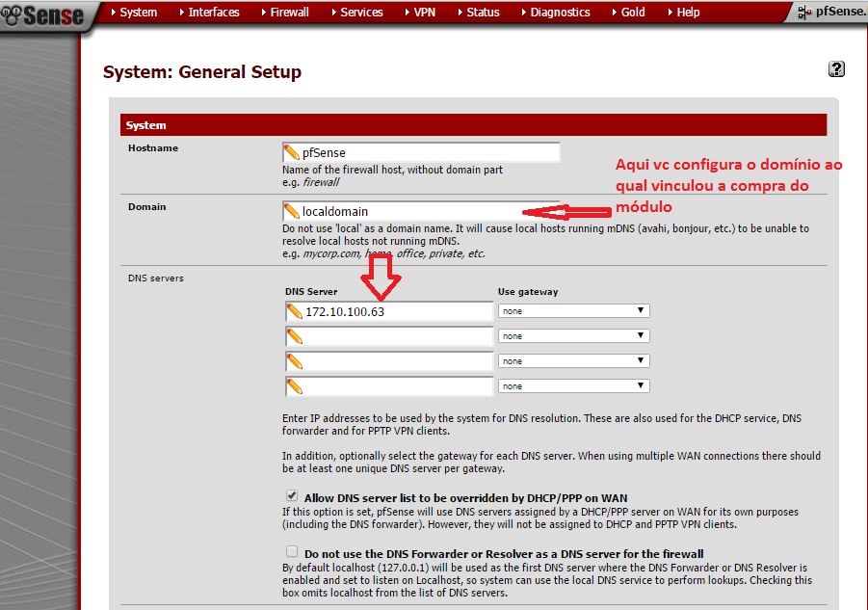Screen dimensions: 868x610
Task: Click the pfSense hostname tab at top right
Action: click(831, 13)
